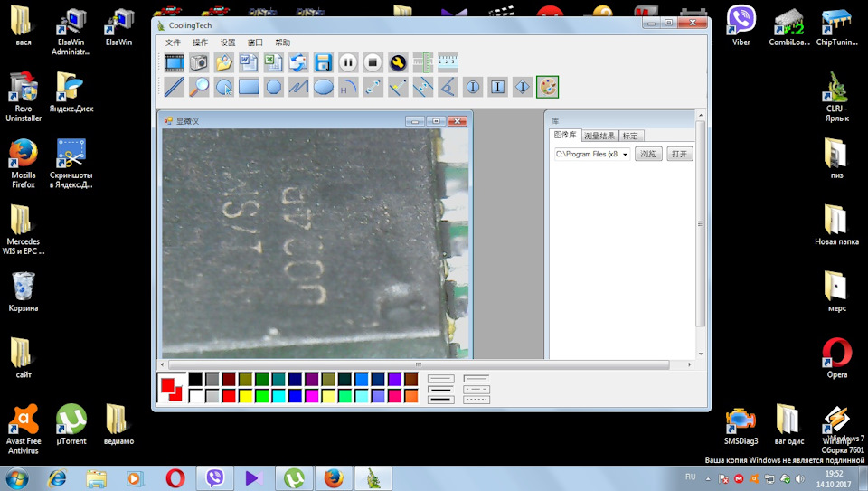The height and width of the screenshot is (491, 868).
Task: Click the 浏览 browse button
Action: [647, 155]
